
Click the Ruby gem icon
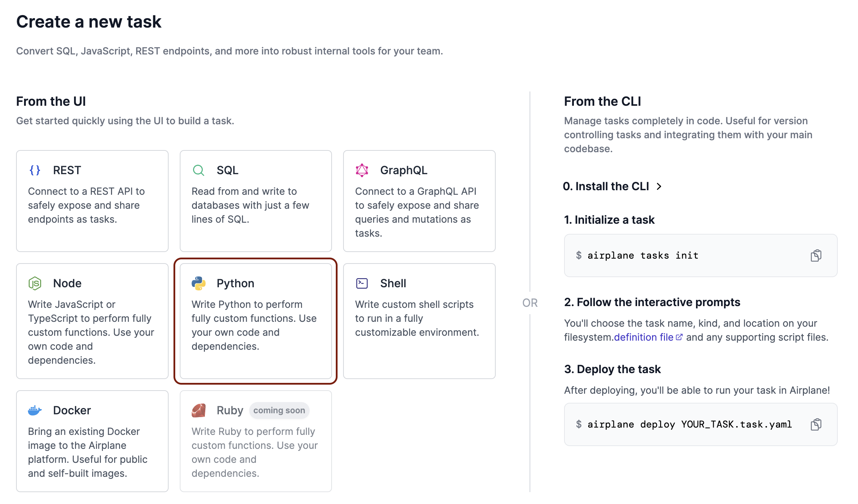(x=198, y=410)
